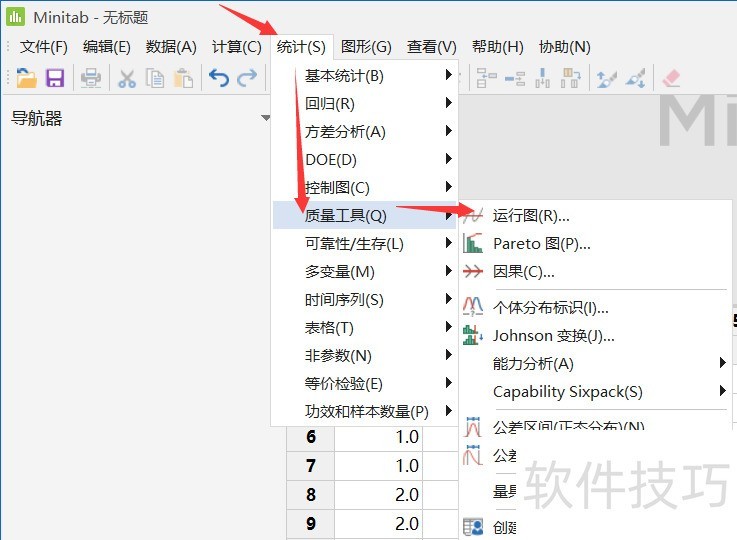Image resolution: width=737 pixels, height=540 pixels.
Task: Expand the 方差分析(A) submenu
Action: pos(364,132)
